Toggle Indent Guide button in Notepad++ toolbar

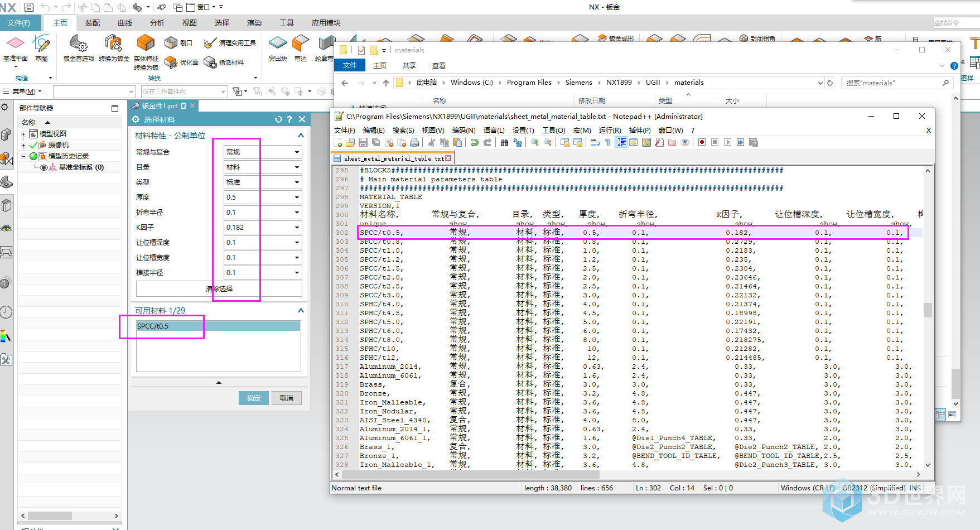tap(621, 142)
